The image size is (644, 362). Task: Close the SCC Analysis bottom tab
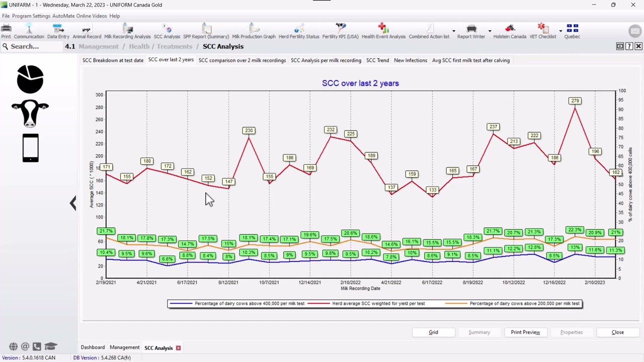[178, 348]
